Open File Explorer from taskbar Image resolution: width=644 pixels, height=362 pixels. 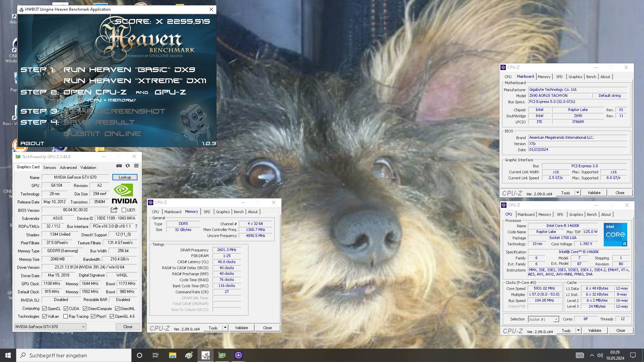[x=172, y=355]
